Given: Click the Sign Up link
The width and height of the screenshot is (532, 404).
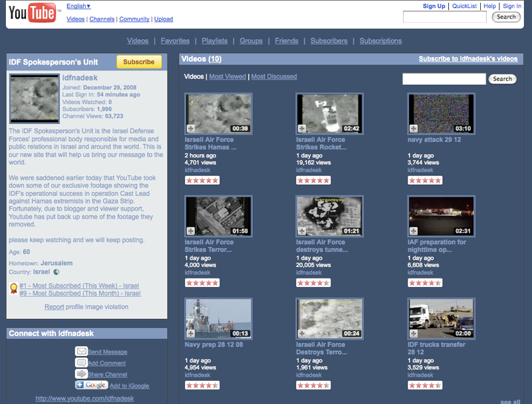Looking at the screenshot, I should (434, 6).
